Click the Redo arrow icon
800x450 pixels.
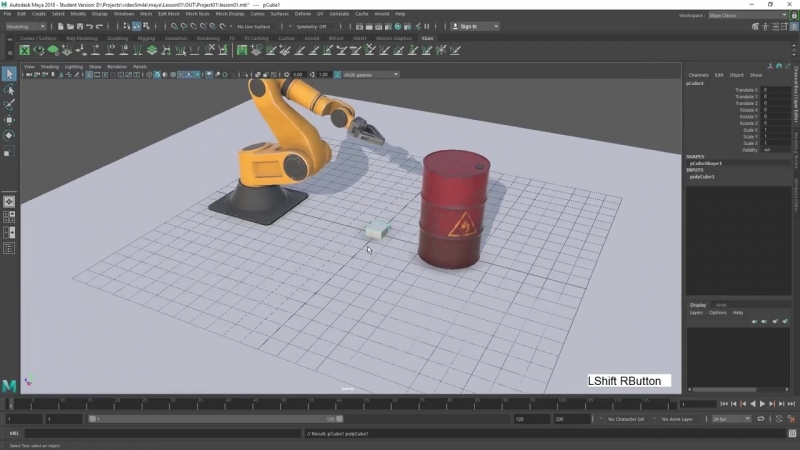tap(99, 27)
